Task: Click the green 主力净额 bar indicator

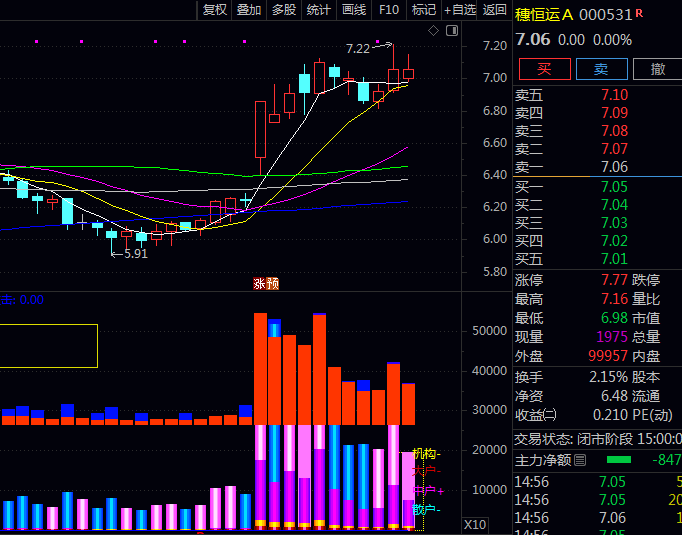Action: (x=620, y=460)
